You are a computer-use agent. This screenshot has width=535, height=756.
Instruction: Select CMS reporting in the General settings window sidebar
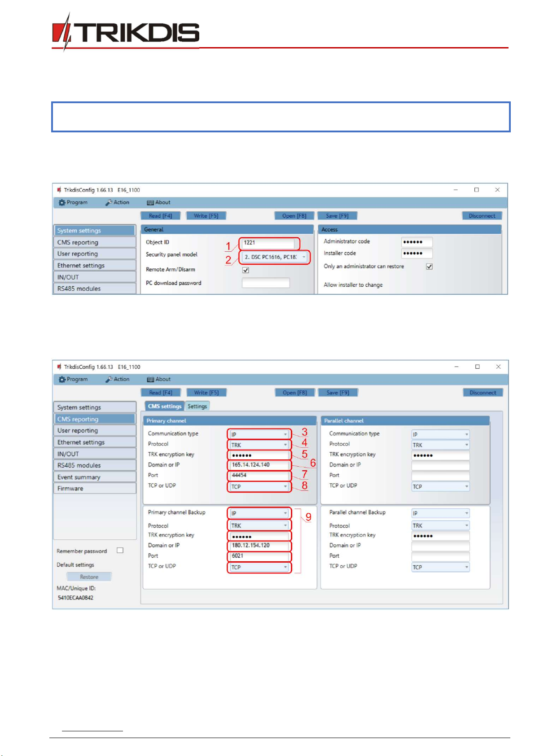pyautogui.click(x=94, y=242)
